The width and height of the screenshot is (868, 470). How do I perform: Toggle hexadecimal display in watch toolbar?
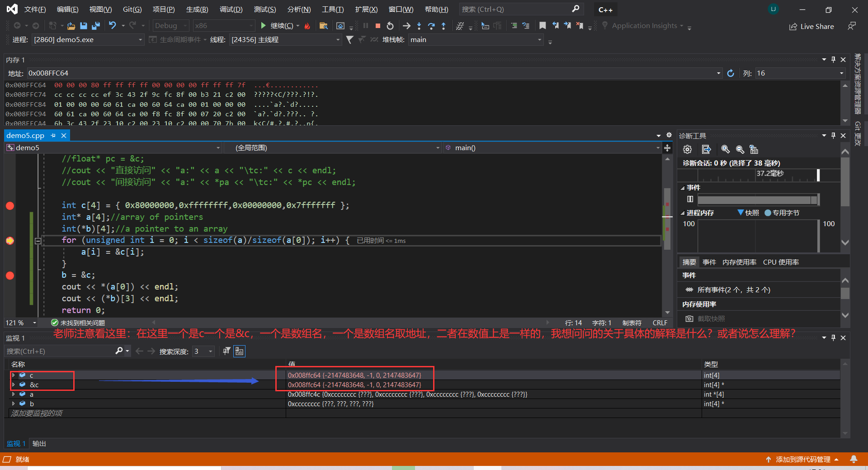(239, 351)
